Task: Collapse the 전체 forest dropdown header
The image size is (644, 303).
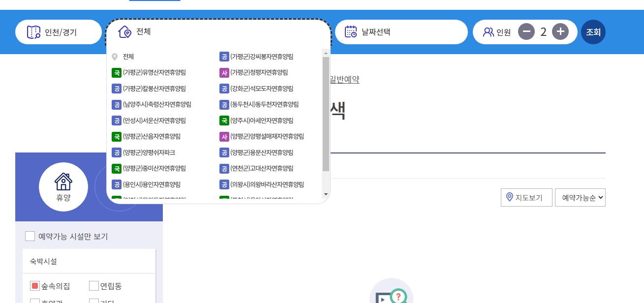Action: click(x=218, y=32)
